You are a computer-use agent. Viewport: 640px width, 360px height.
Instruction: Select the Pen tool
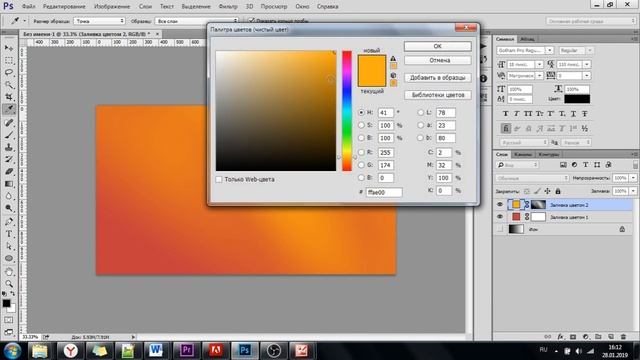pos(9,222)
